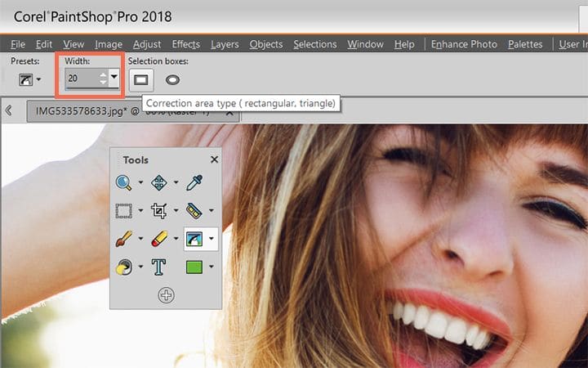
Task: Expand the Eraser tool flyout arrow
Action: pos(176,238)
